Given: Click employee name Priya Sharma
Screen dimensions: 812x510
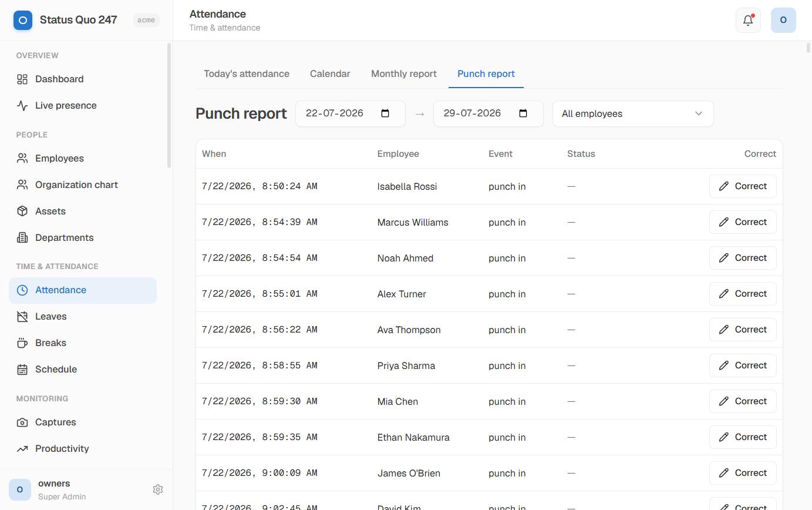Looking at the screenshot, I should click(406, 365).
